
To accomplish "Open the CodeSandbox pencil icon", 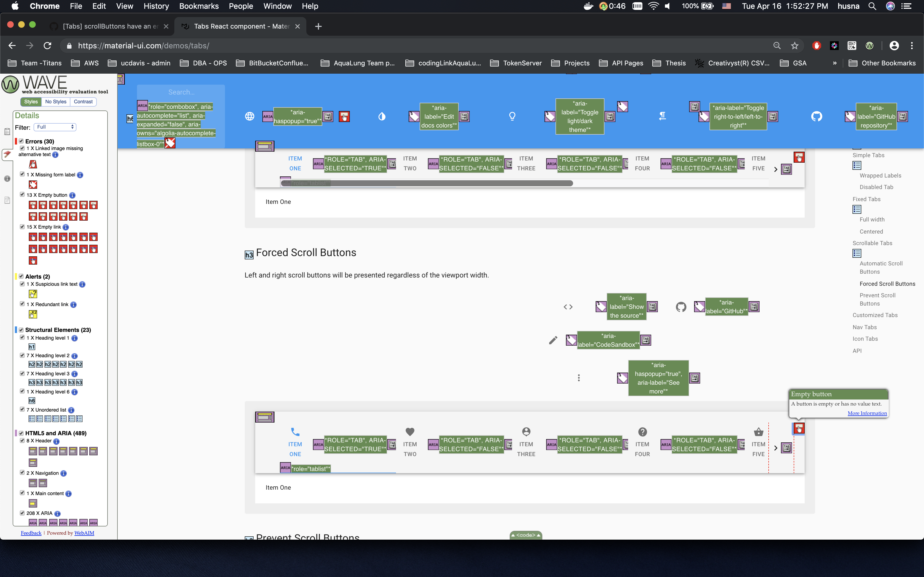I will point(553,340).
